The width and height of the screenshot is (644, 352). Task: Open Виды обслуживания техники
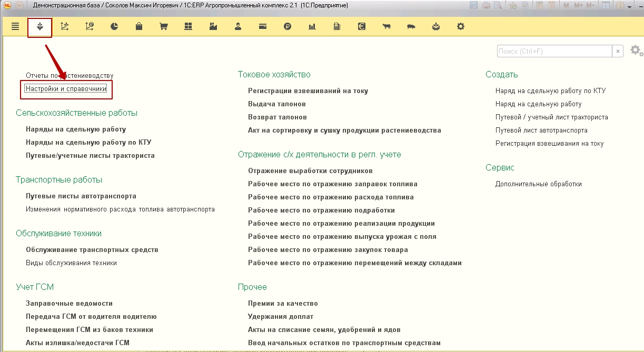(x=71, y=263)
